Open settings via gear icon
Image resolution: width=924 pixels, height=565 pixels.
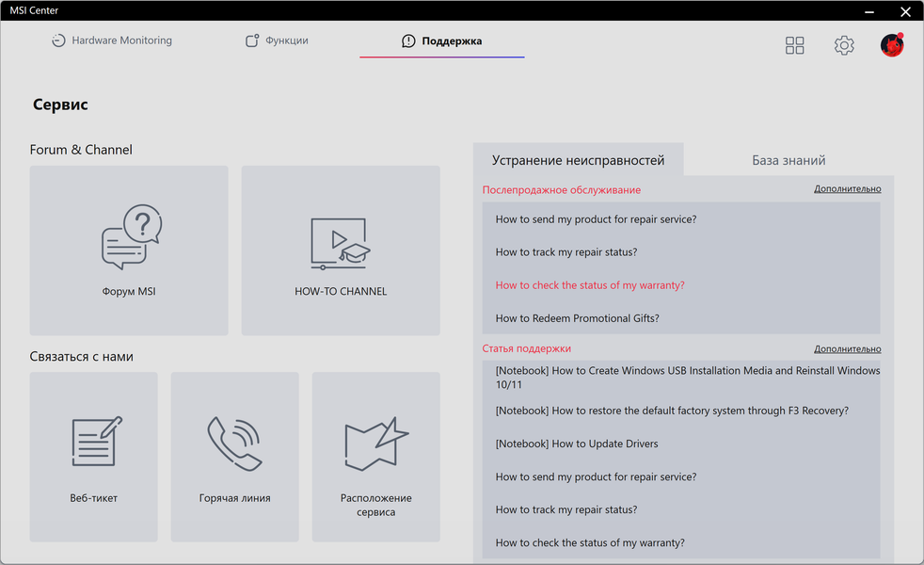pyautogui.click(x=844, y=45)
